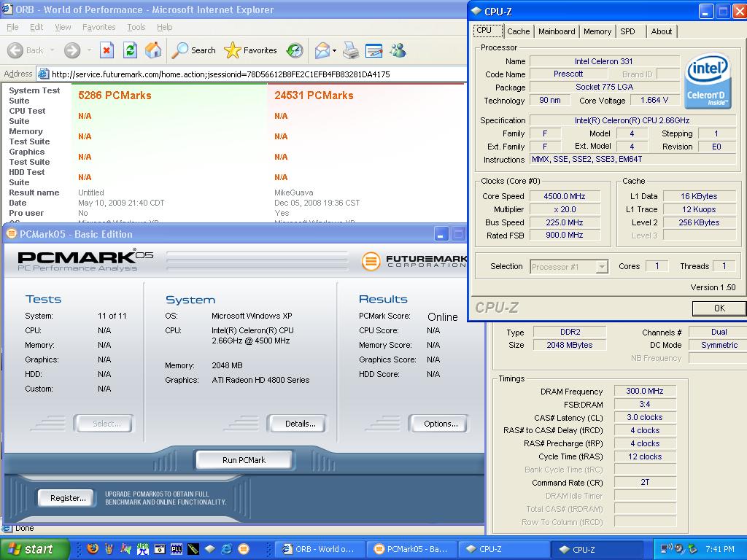747x560 pixels.
Task: Switch to the SPD tab in CPU-Z
Action: coord(628,31)
